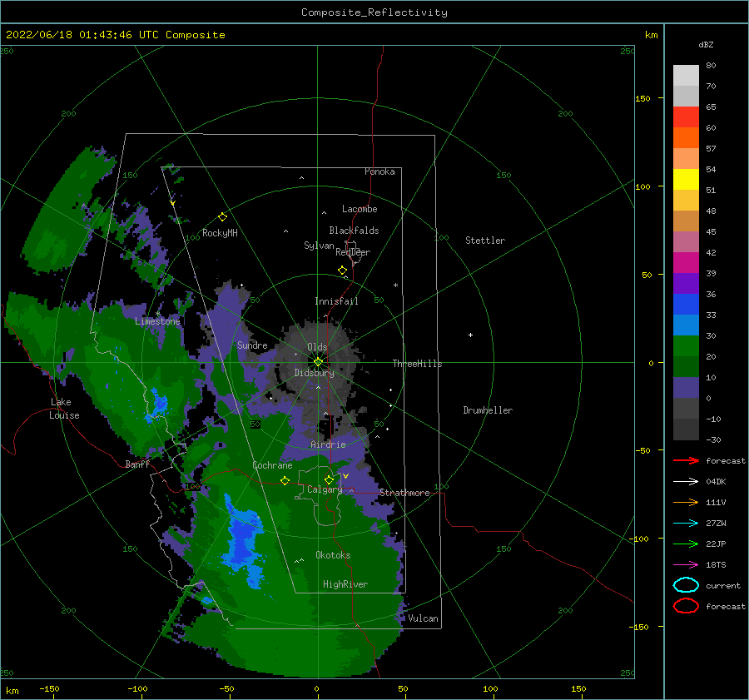Screen dimensions: 749x700
Task: Click the light gray 80-70 dBZ swatch
Action: tap(686, 76)
